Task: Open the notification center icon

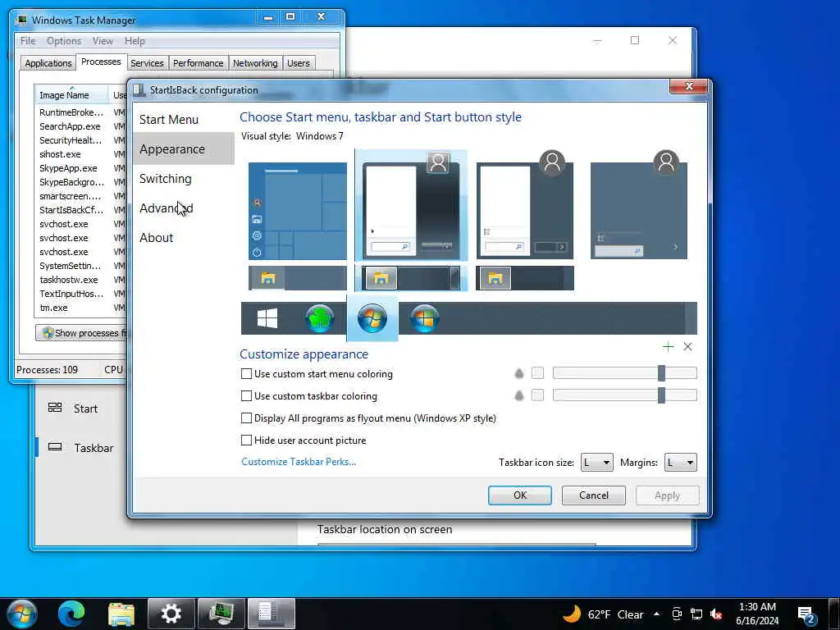Action: click(807, 614)
